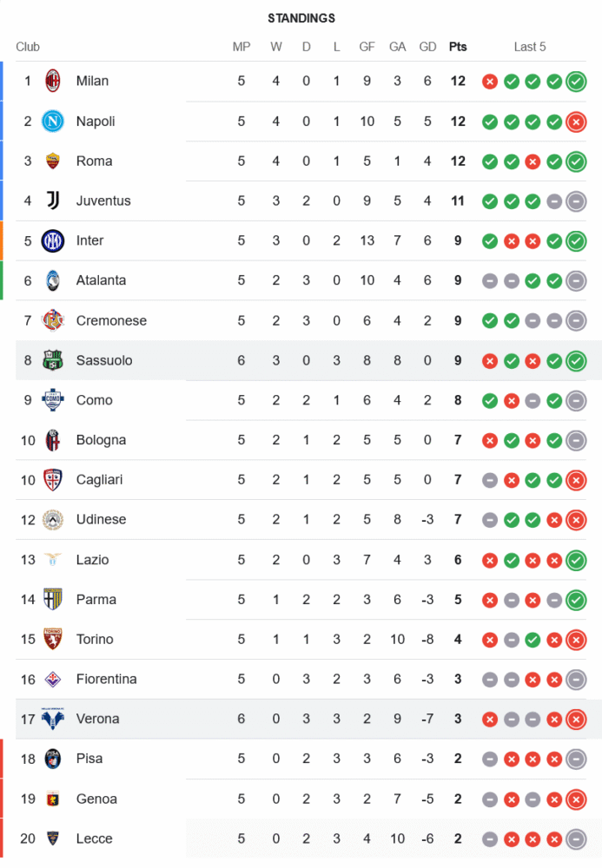Click the Napoli club crest
The height and width of the screenshot is (868, 602).
click(x=53, y=121)
